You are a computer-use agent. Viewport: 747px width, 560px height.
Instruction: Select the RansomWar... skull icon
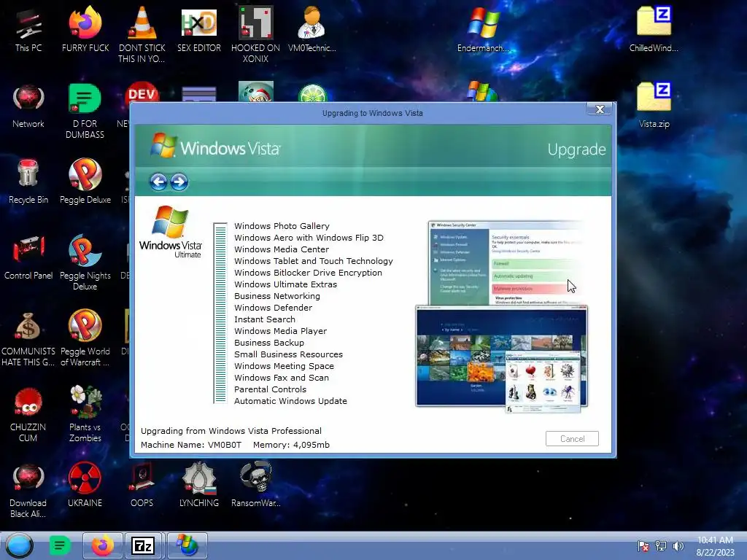tap(256, 485)
